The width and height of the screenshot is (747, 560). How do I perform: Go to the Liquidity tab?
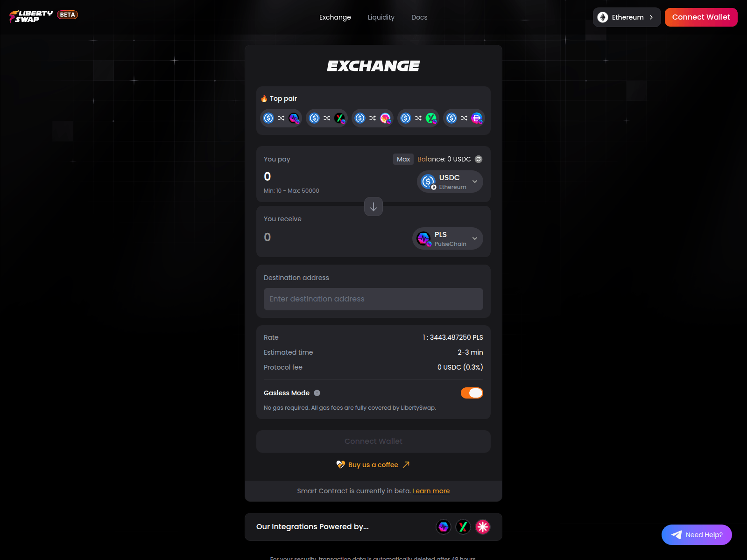(381, 17)
